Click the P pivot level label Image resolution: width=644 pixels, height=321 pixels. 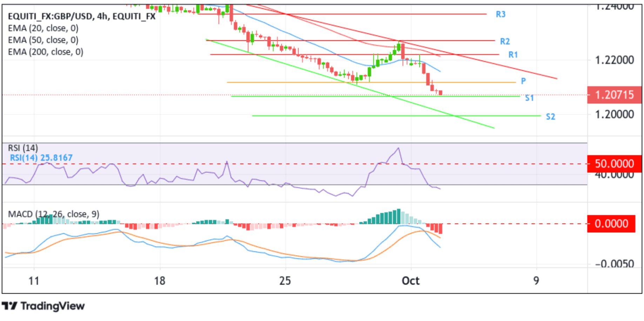(x=523, y=81)
